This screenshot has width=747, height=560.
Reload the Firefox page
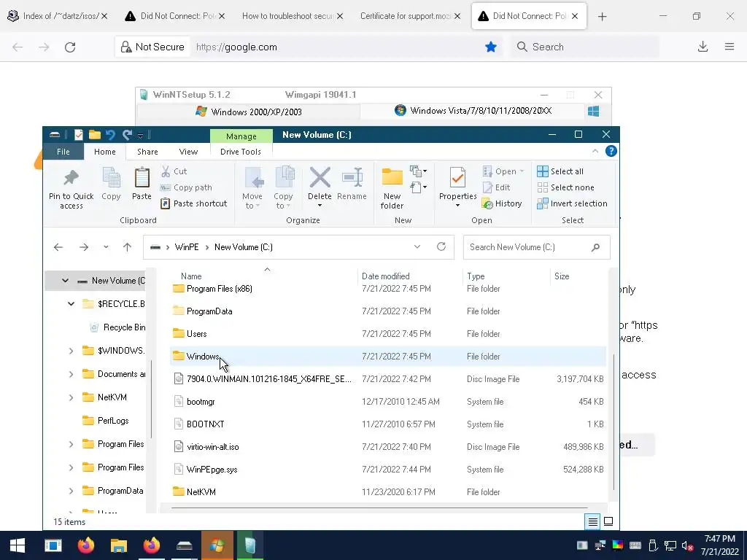[x=70, y=47]
